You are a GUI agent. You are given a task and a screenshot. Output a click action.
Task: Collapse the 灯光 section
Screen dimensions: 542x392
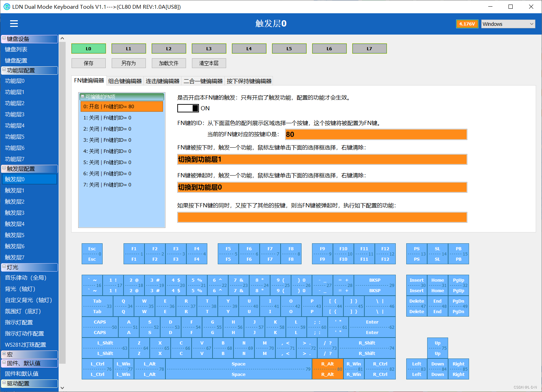pyautogui.click(x=4, y=267)
